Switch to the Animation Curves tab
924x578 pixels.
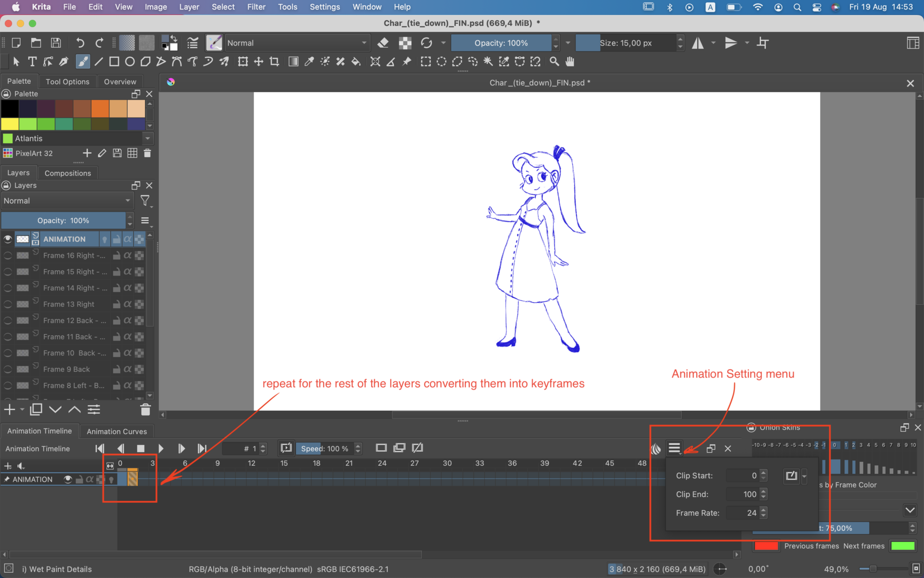pos(116,431)
